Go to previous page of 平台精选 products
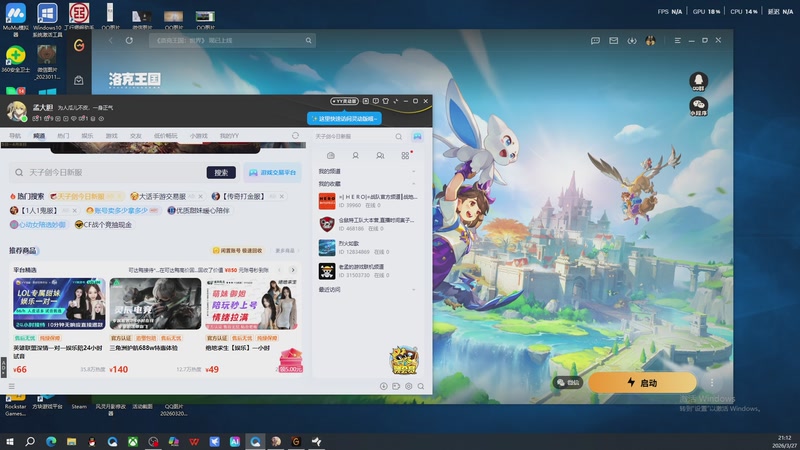 (x=280, y=270)
